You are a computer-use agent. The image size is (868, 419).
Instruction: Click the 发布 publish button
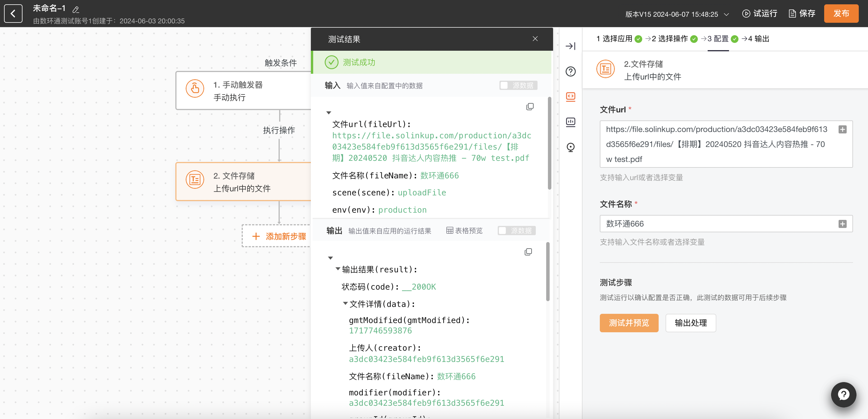[841, 14]
